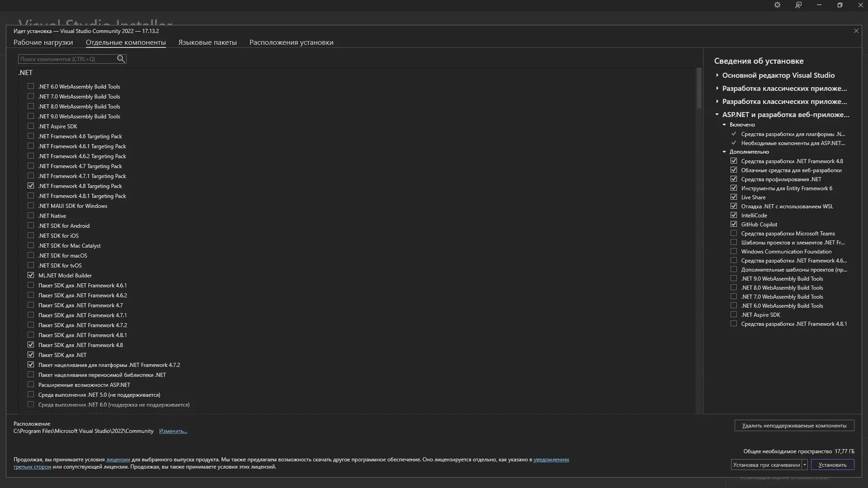This screenshot has height=488, width=868.
Task: Check .NET SDK for Mac Catalyst
Action: point(31,245)
